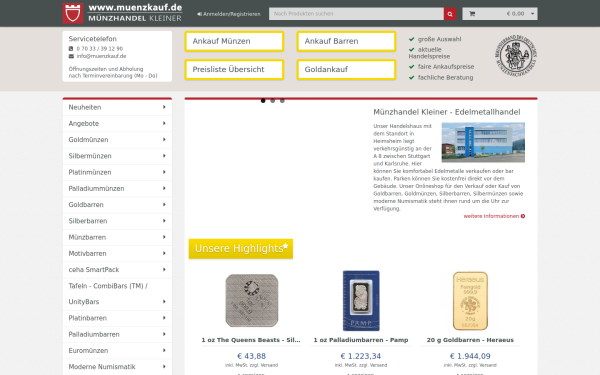This screenshot has height=375, width=600.
Task: Open the Goldmünzen category
Action: coord(117,140)
